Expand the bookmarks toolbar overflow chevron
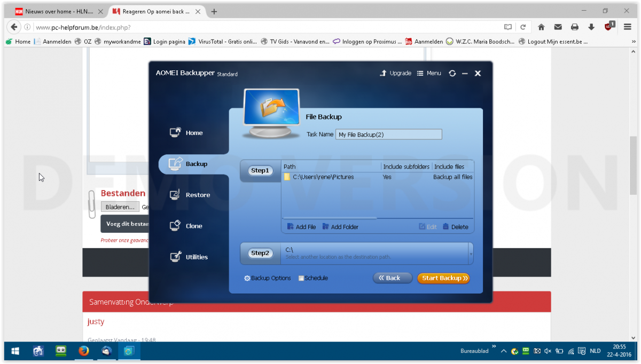The height and width of the screenshot is (364, 641). pos(634,42)
